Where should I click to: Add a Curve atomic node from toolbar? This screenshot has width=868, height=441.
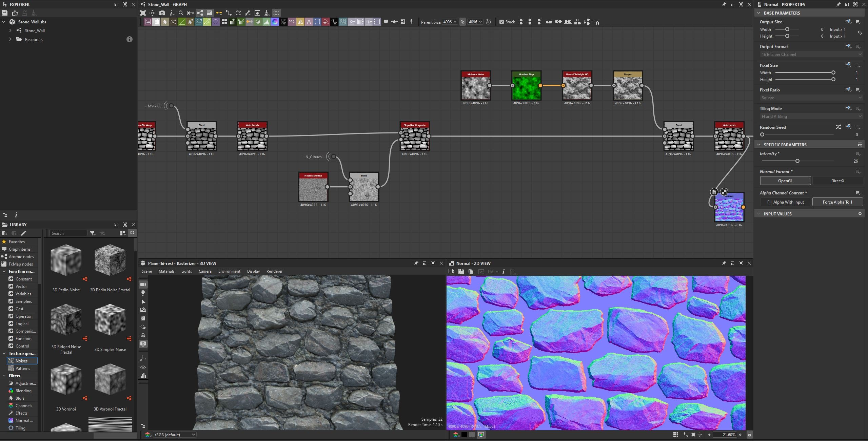click(x=182, y=22)
